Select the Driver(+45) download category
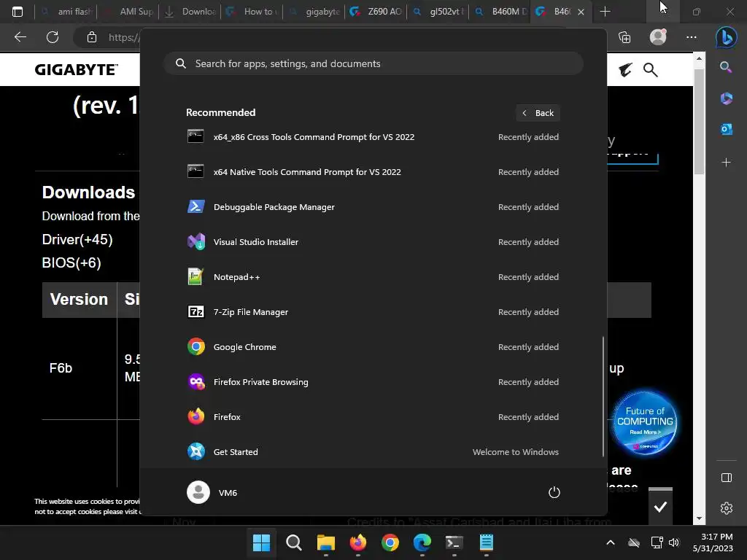This screenshot has height=560, width=747. click(77, 239)
